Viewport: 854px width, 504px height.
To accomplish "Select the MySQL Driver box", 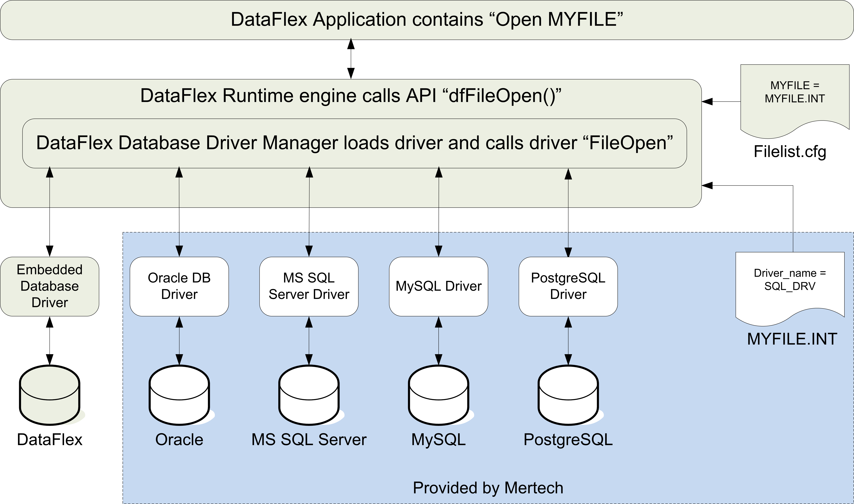I will coord(439,286).
